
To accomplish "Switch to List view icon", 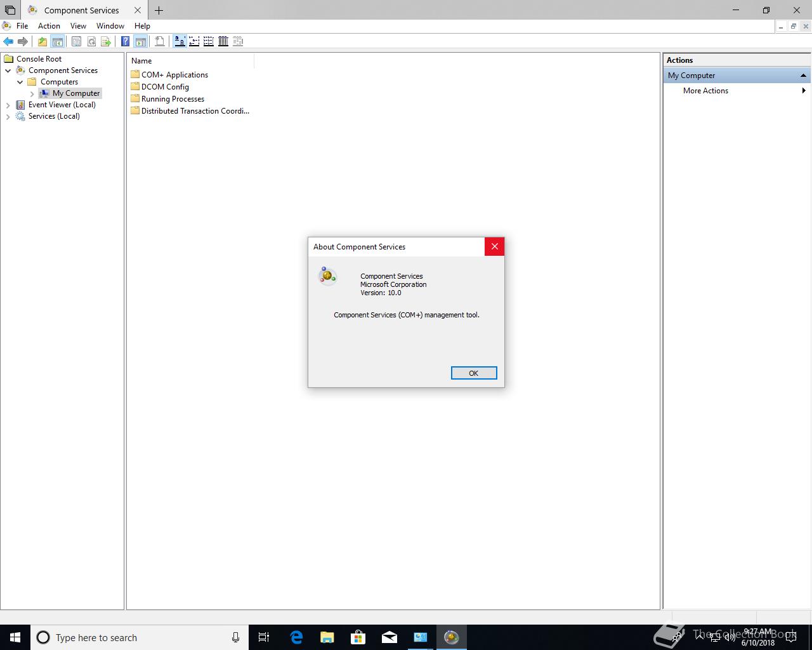I will click(x=209, y=41).
